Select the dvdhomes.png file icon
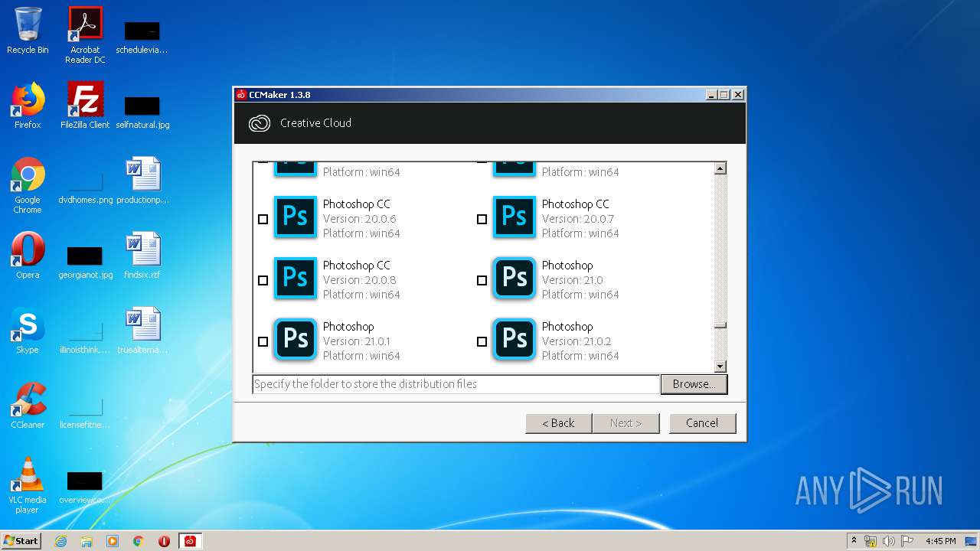The height and width of the screenshot is (551, 980). (x=85, y=187)
